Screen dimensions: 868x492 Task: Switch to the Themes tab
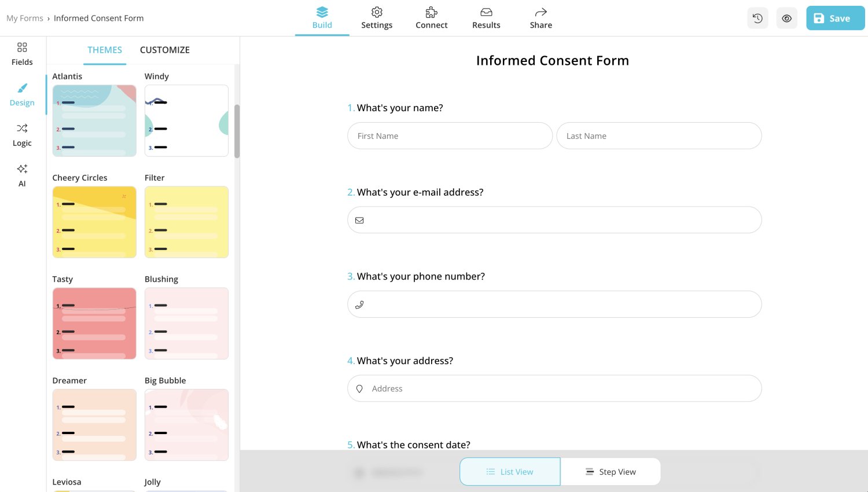[105, 50]
